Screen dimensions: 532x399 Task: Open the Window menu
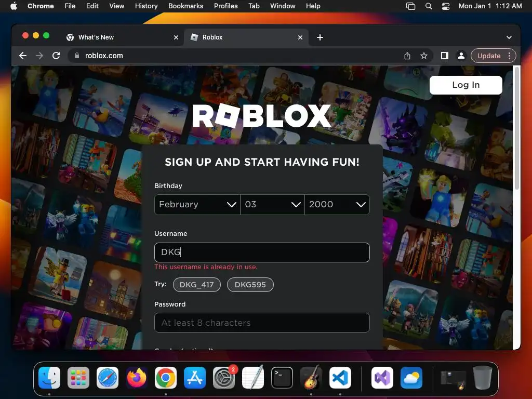[283, 6]
